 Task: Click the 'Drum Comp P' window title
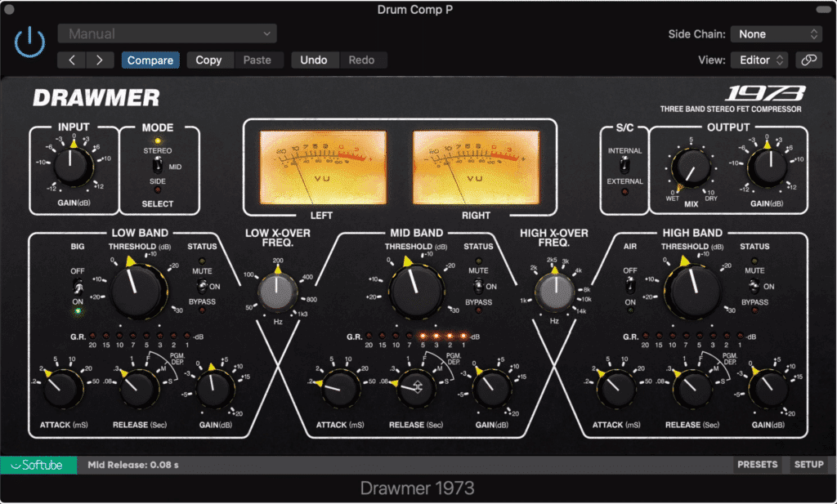pyautogui.click(x=414, y=10)
